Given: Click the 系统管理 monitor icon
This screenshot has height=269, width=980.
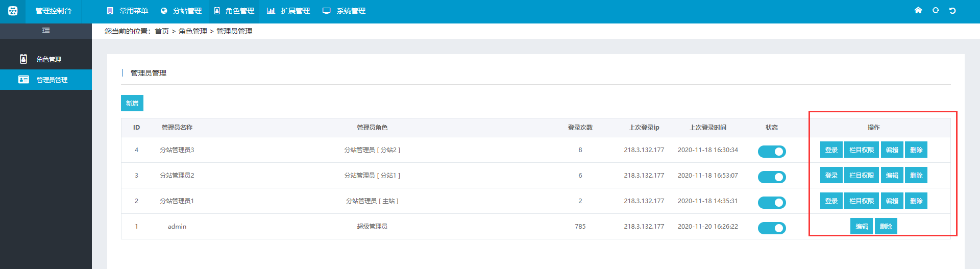Looking at the screenshot, I should point(327,11).
